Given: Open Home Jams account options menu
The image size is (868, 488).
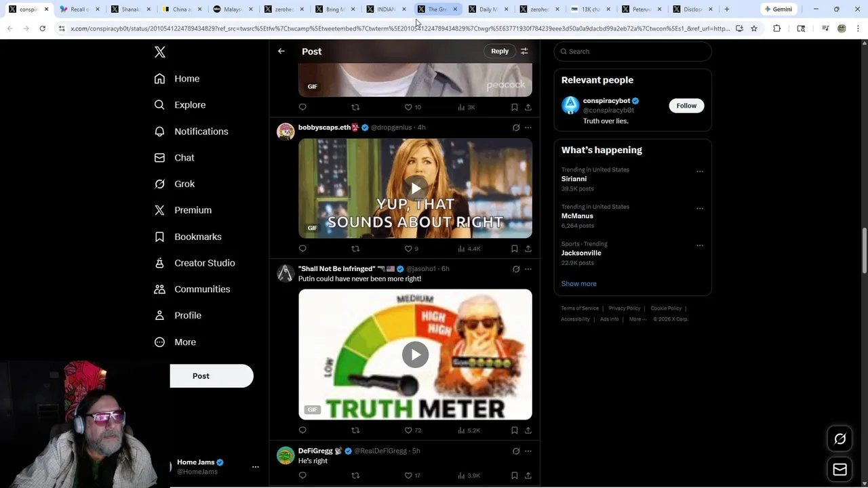Looking at the screenshot, I should 256,466.
